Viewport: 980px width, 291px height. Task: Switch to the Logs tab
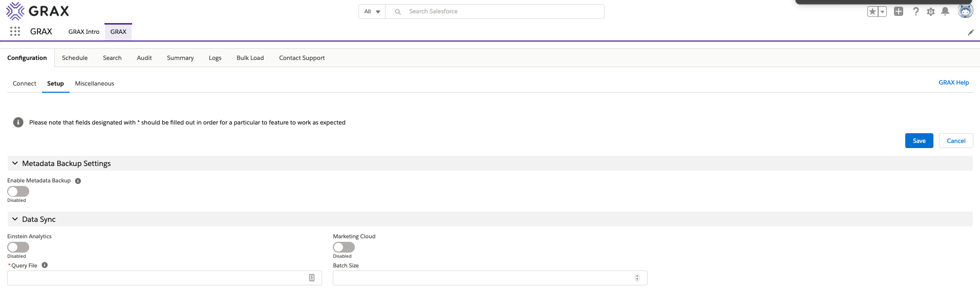pyautogui.click(x=215, y=58)
